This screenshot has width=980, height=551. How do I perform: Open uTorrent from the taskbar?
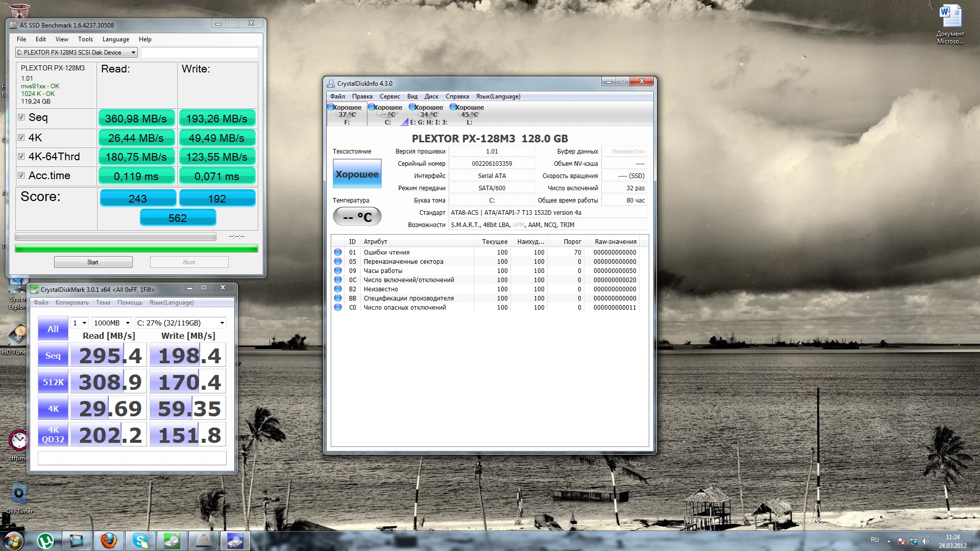pos(45,541)
